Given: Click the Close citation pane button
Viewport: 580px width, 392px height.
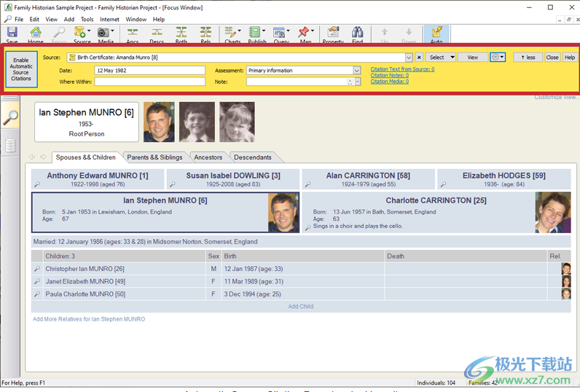Looking at the screenshot, I should click(x=552, y=58).
